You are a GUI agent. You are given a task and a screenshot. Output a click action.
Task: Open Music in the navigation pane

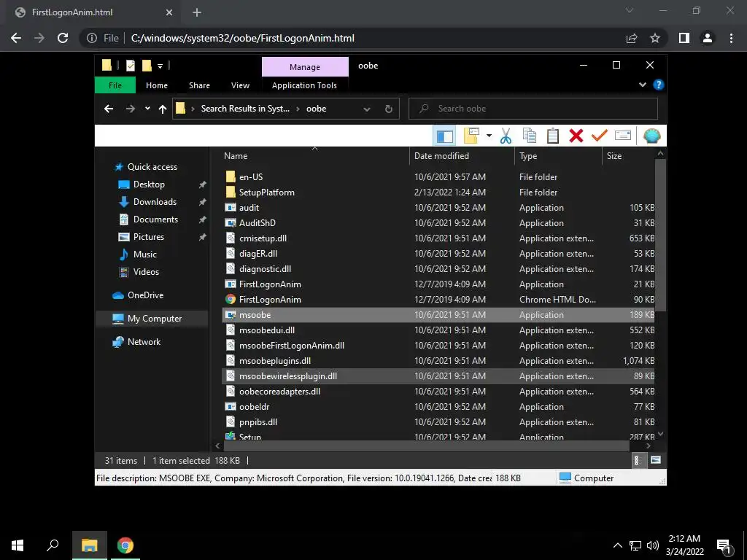[145, 254]
